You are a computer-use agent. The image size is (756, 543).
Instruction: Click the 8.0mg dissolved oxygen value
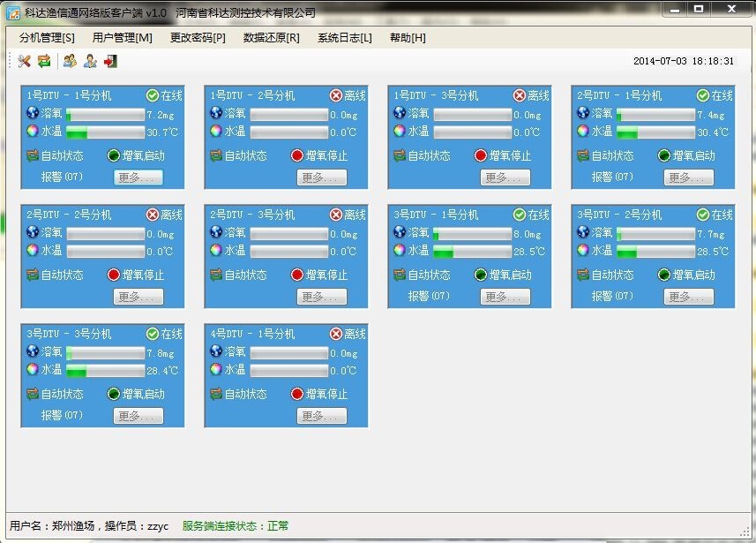coord(527,235)
